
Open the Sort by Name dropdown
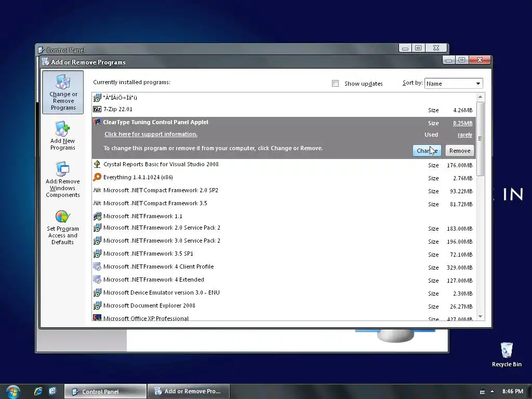pyautogui.click(x=454, y=84)
